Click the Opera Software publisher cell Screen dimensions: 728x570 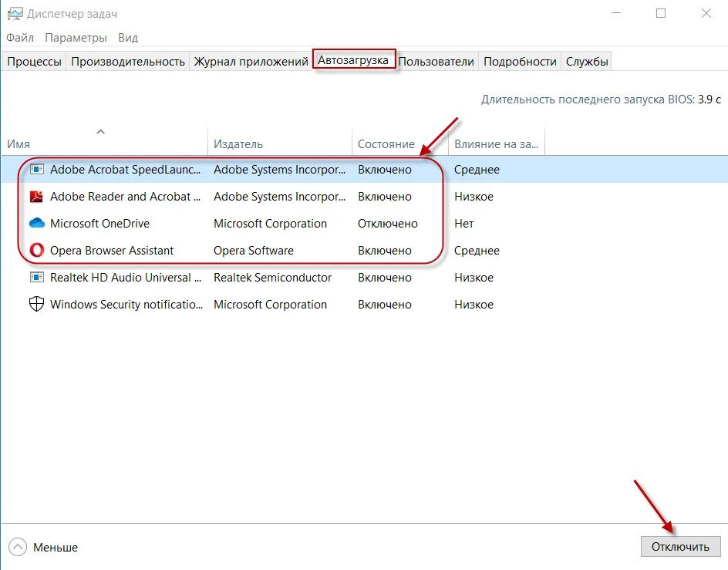254,251
